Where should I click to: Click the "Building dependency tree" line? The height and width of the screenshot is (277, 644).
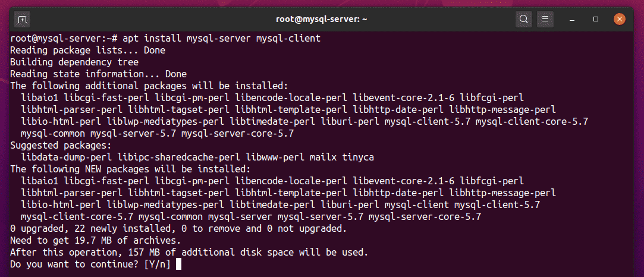point(74,62)
